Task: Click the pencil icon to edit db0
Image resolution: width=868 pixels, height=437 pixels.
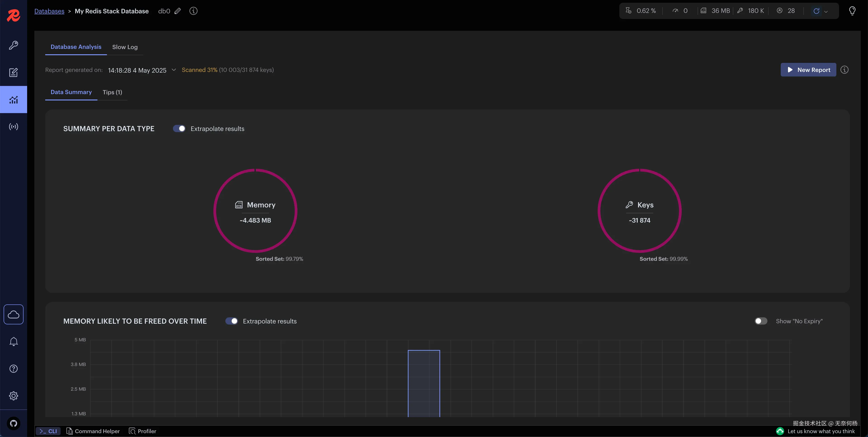Action: (178, 11)
